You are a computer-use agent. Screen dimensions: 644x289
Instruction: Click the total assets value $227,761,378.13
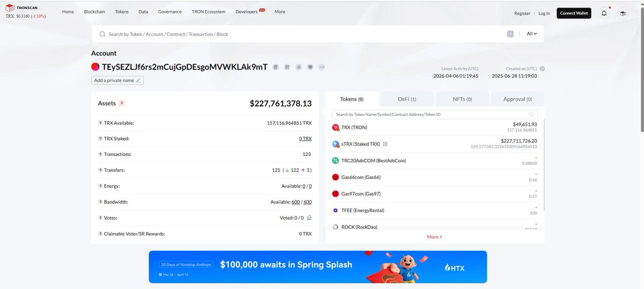click(x=281, y=103)
